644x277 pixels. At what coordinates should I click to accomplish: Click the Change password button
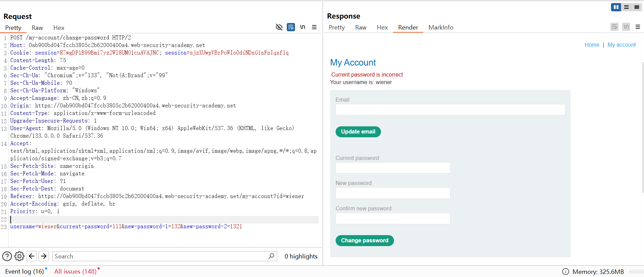(364, 241)
